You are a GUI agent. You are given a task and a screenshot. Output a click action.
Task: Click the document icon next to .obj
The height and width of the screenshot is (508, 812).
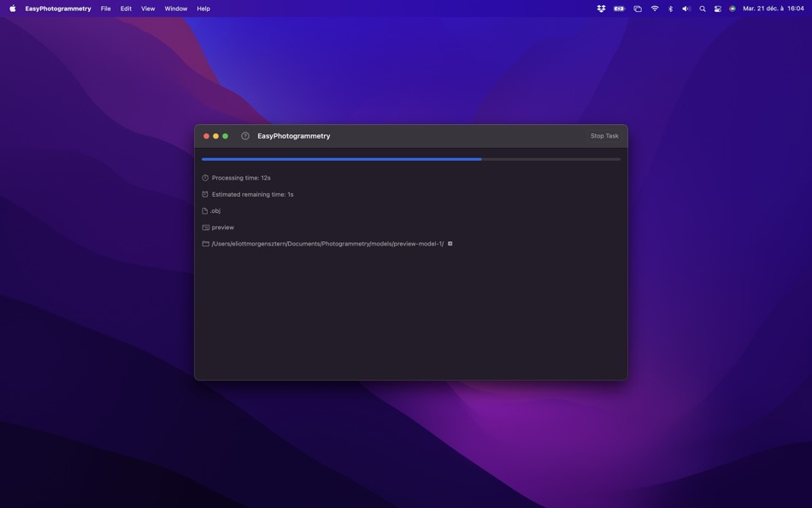[x=204, y=211]
